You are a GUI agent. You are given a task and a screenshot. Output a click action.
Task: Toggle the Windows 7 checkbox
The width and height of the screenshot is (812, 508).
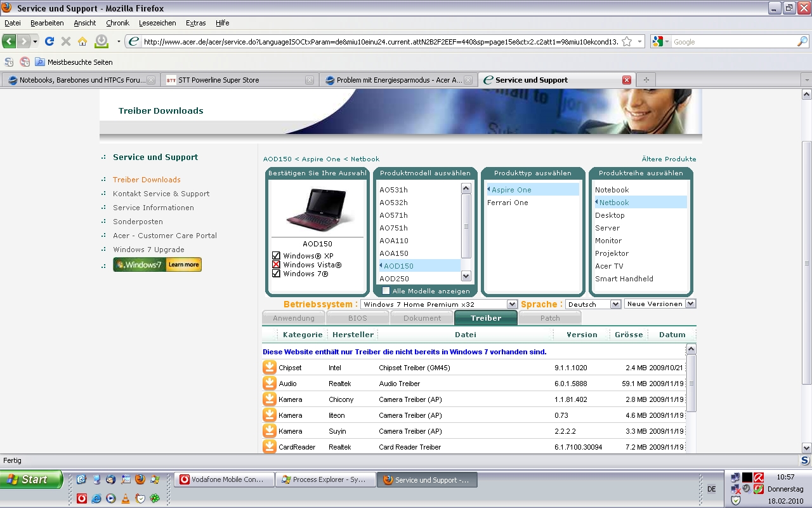pos(276,274)
